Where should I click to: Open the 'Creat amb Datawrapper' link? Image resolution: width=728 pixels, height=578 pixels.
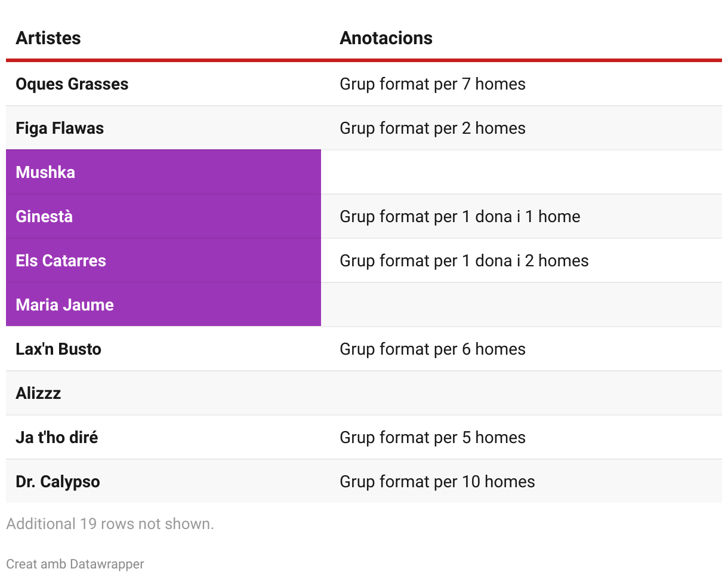(75, 564)
